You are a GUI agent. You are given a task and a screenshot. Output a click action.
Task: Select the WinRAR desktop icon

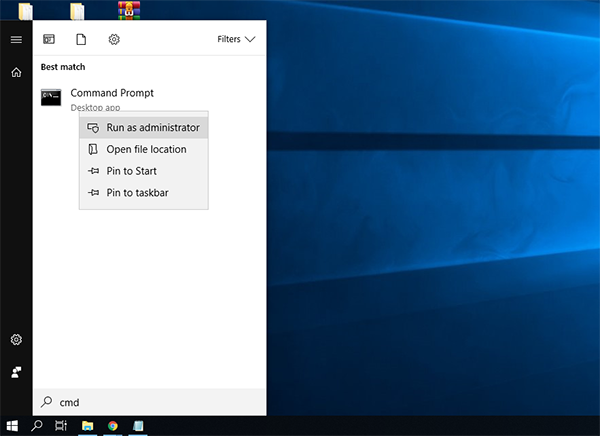(129, 10)
